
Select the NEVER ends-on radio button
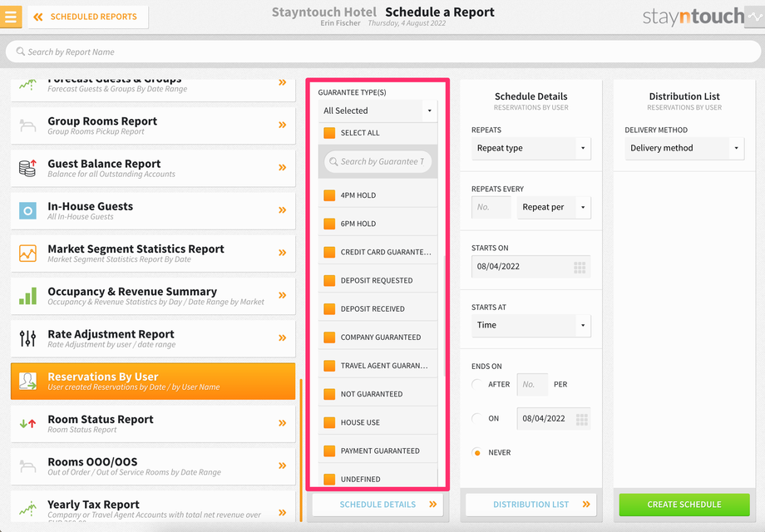(x=477, y=452)
